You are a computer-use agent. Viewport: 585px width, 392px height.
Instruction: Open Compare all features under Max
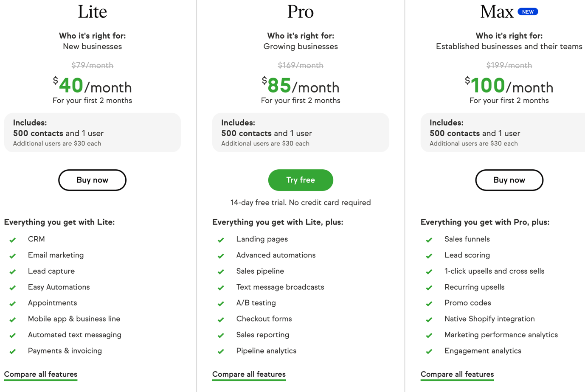tap(457, 375)
